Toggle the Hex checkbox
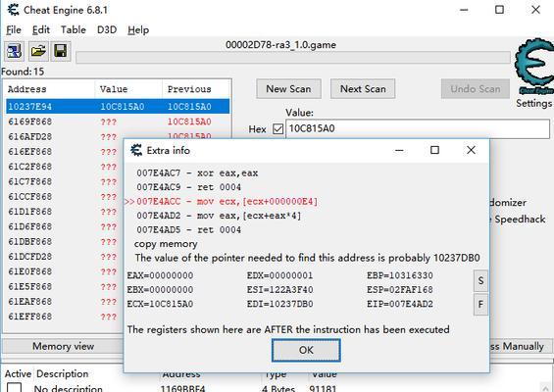This screenshot has width=554, height=392. [x=278, y=129]
